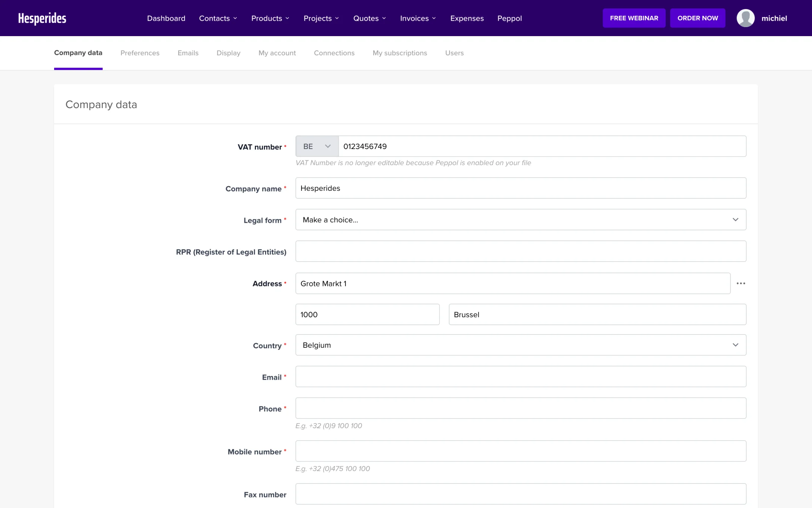This screenshot has height=508, width=812.
Task: Go to Expenses
Action: coord(467,18)
